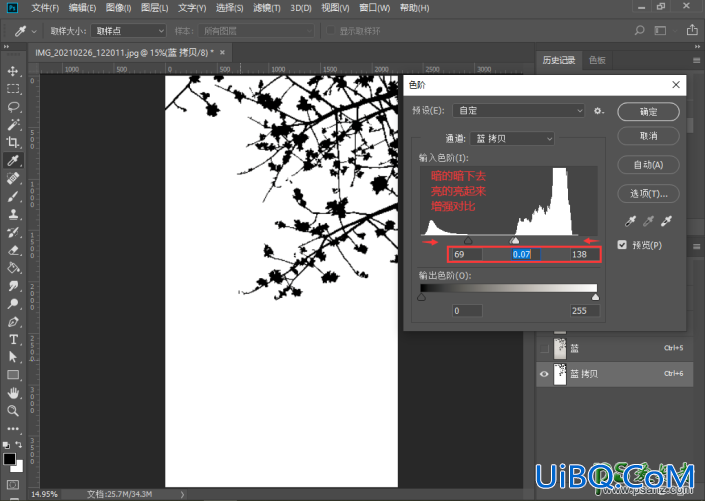Click the output levels field showing 255

coord(585,311)
